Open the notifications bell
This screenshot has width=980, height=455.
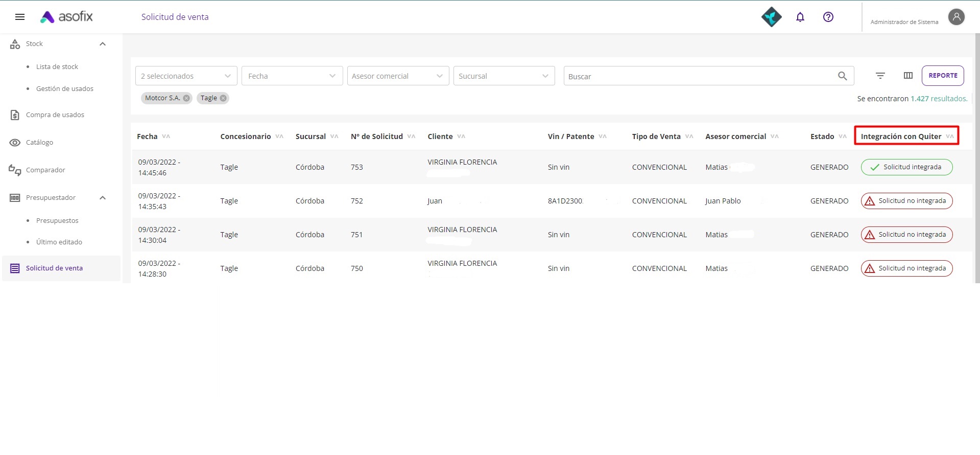[800, 17]
